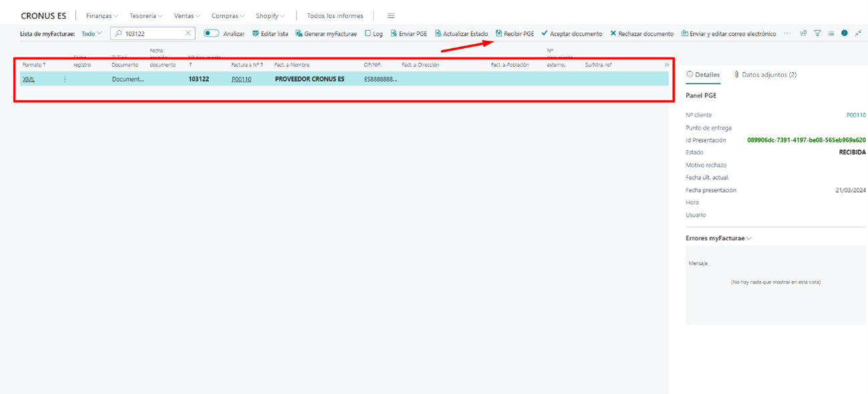
Task: Toggle the Analizar switch
Action: click(211, 33)
